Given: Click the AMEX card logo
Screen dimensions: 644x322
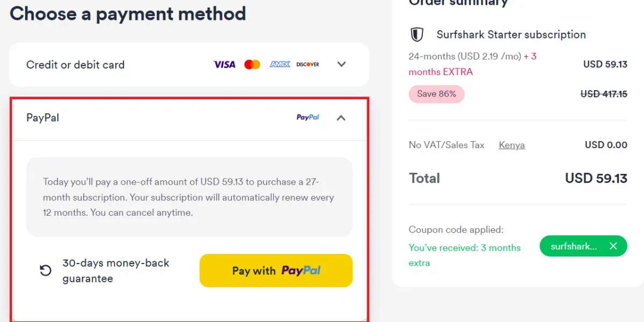Looking at the screenshot, I should [280, 64].
